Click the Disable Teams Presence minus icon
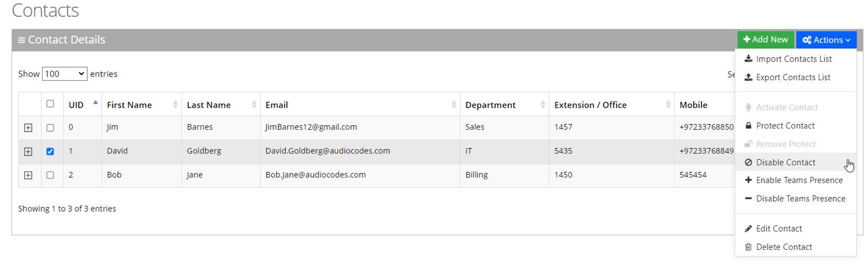 [748, 198]
